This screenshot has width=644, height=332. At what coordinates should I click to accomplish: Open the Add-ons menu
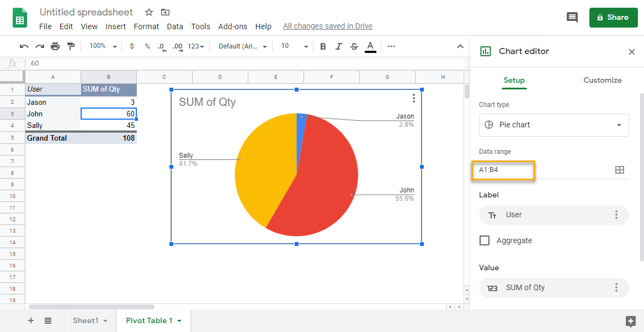pos(233,26)
